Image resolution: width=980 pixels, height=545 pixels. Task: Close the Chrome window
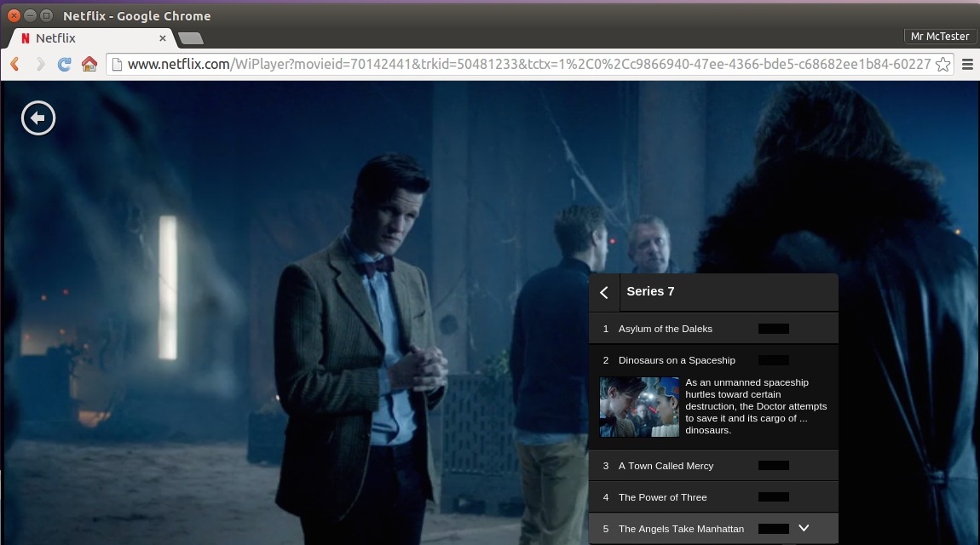coord(14,15)
